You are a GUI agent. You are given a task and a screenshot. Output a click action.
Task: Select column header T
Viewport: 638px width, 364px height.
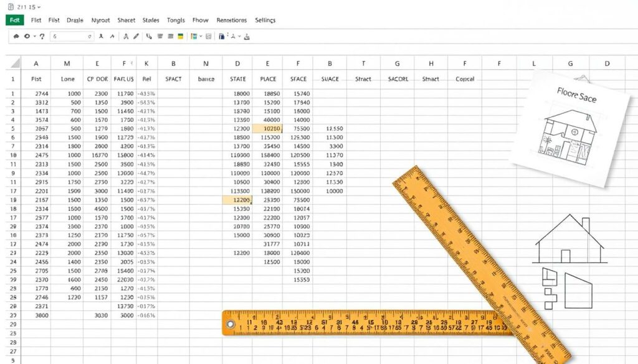(x=363, y=63)
